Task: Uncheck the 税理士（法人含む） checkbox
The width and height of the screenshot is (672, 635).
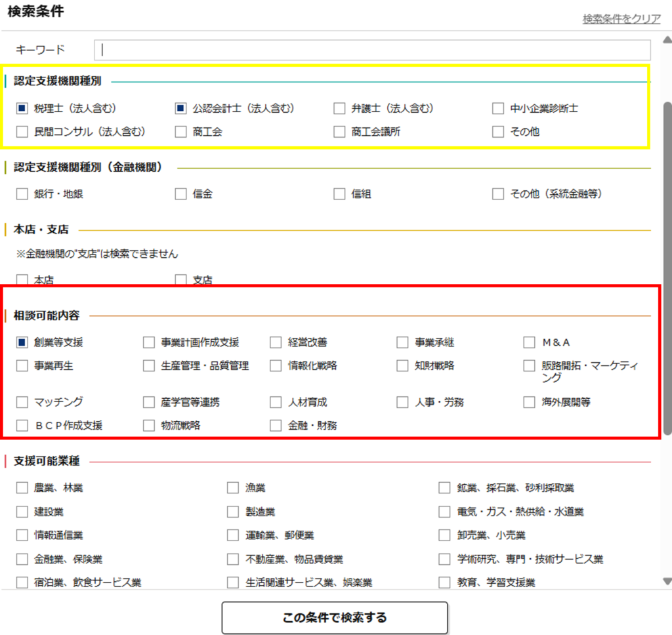Action: [x=22, y=108]
